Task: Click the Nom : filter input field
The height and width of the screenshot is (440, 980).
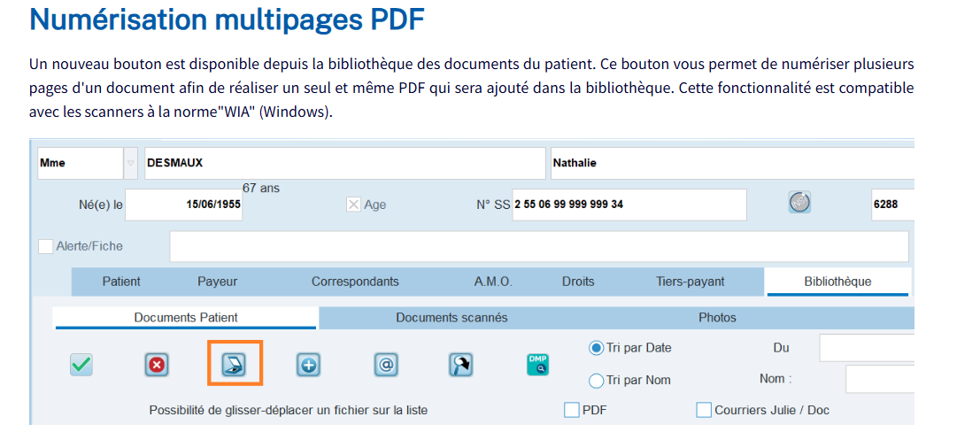Action: coord(880,379)
